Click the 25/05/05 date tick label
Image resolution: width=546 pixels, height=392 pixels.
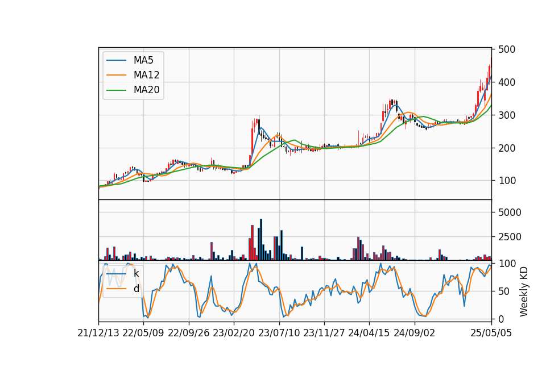coord(491,333)
